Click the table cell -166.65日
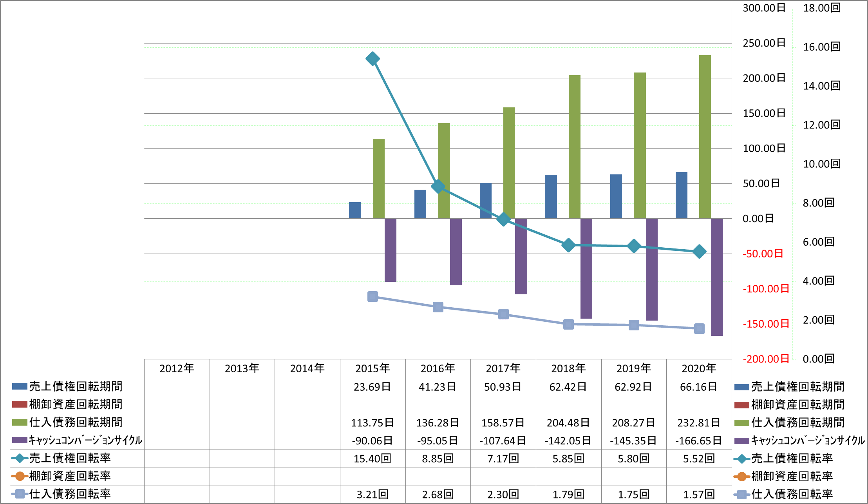The height and width of the screenshot is (504, 868). pyautogui.click(x=699, y=441)
